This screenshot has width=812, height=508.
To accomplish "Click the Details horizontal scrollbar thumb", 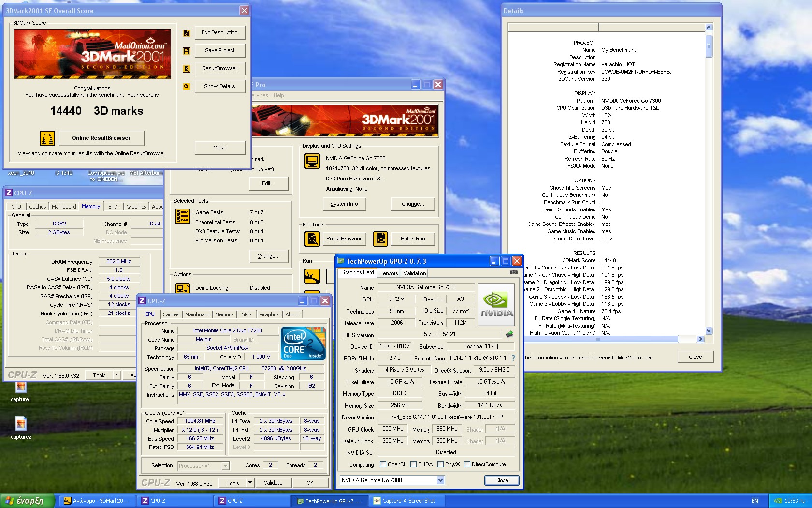I will click(x=598, y=339).
